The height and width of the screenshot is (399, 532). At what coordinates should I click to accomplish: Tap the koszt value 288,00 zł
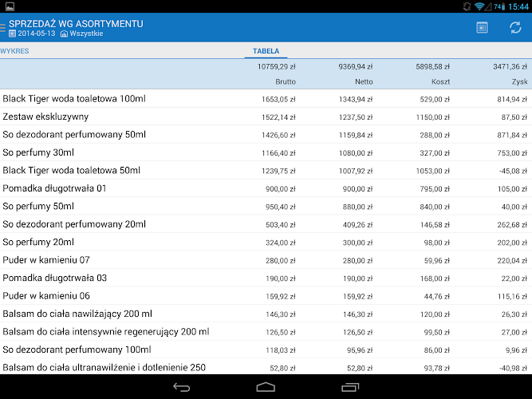pyautogui.click(x=435, y=135)
